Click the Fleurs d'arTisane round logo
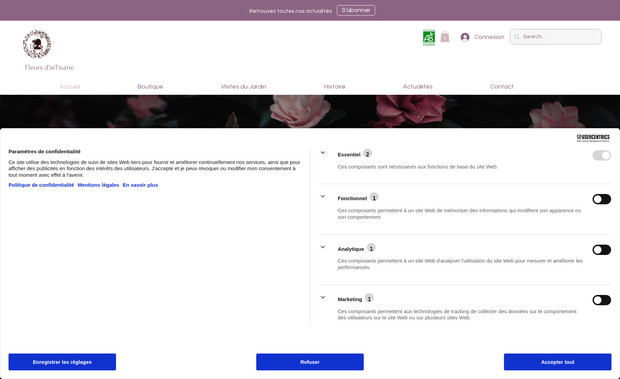 point(37,44)
